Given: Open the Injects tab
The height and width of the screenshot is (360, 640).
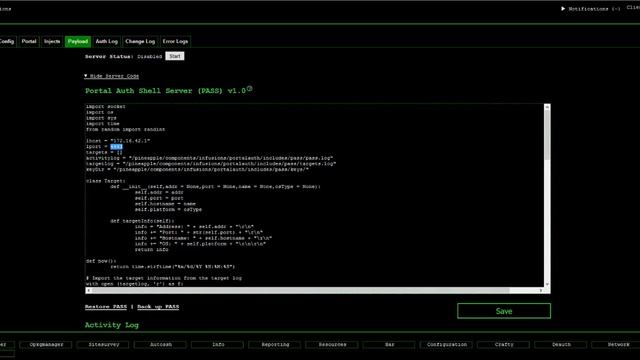Looking at the screenshot, I should click(52, 41).
